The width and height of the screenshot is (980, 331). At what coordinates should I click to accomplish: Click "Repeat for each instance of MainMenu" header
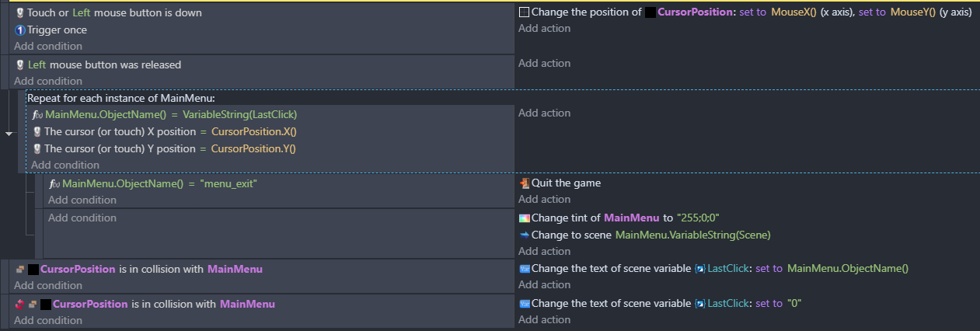coord(120,99)
